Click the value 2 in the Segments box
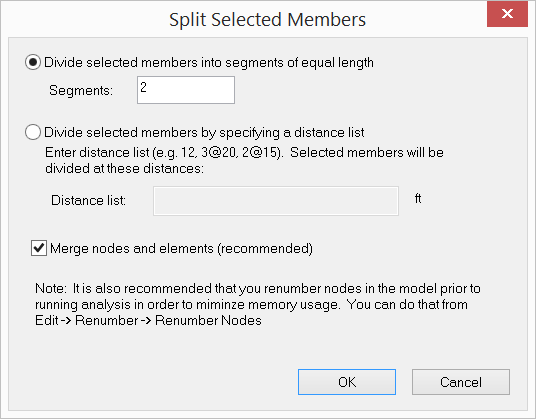The height and width of the screenshot is (419, 536). tap(143, 87)
